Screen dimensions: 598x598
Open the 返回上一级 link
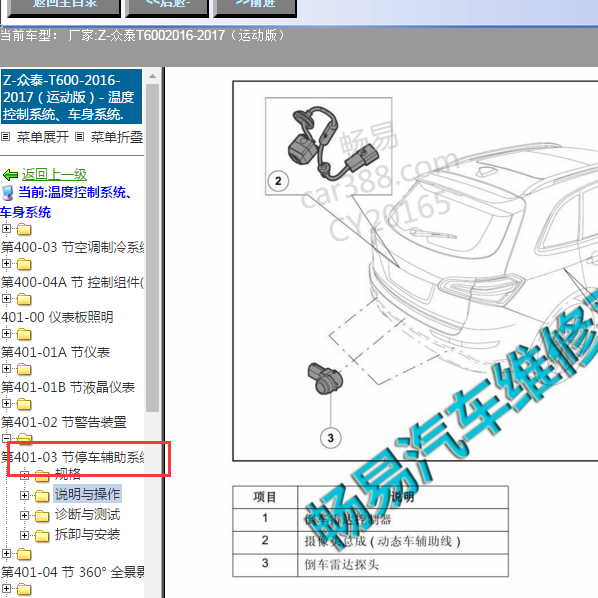tap(54, 175)
